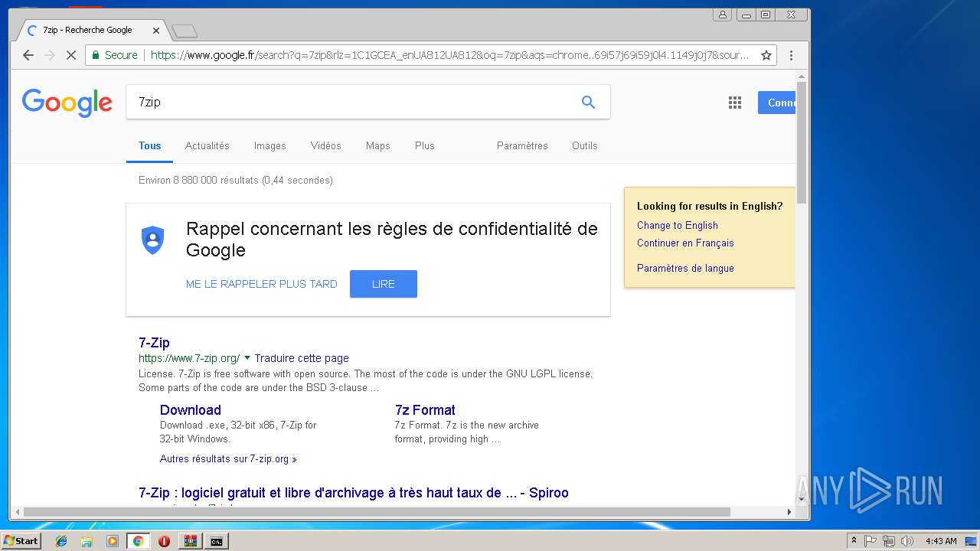Image resolution: width=980 pixels, height=551 pixels.
Task: Click the show desktop button
Action: point(971,541)
